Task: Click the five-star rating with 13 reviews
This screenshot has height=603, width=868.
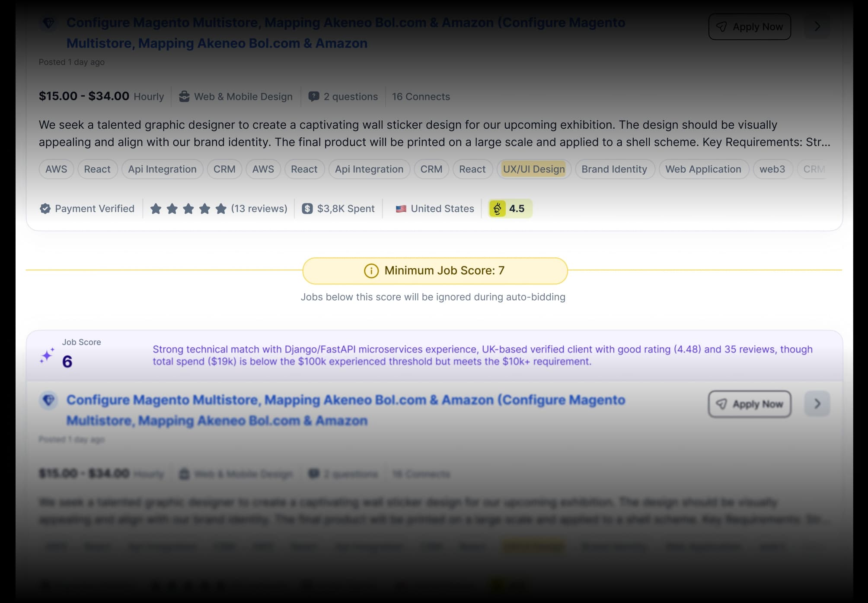Action: 218,209
